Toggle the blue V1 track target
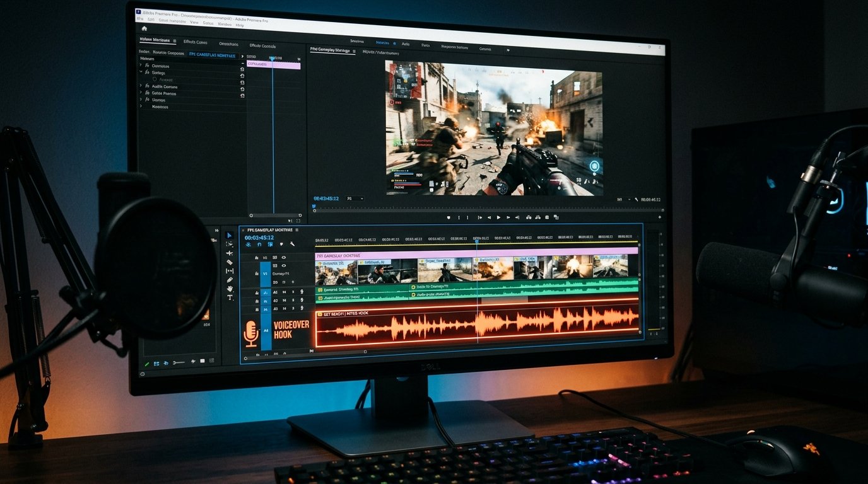The width and height of the screenshot is (868, 484). tap(266, 274)
